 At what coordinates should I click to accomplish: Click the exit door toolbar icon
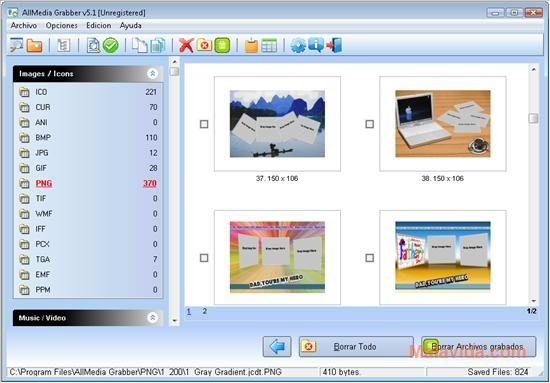334,46
